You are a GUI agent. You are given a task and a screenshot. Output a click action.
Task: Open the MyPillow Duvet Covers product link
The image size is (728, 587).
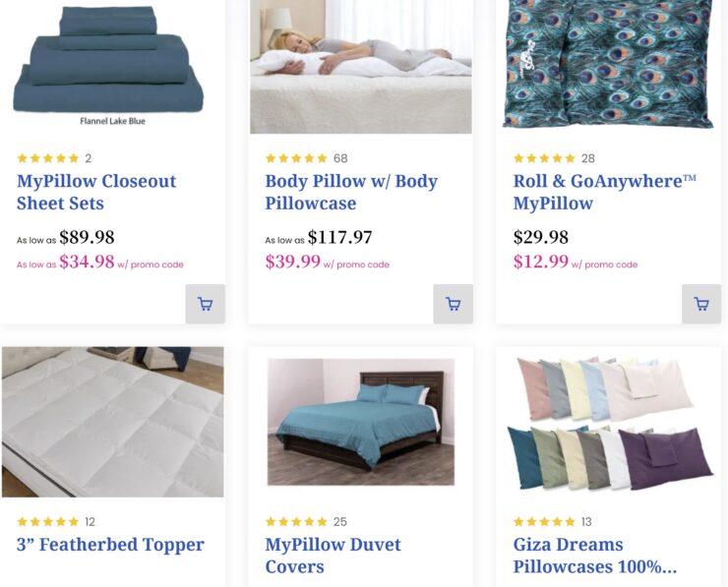point(333,556)
